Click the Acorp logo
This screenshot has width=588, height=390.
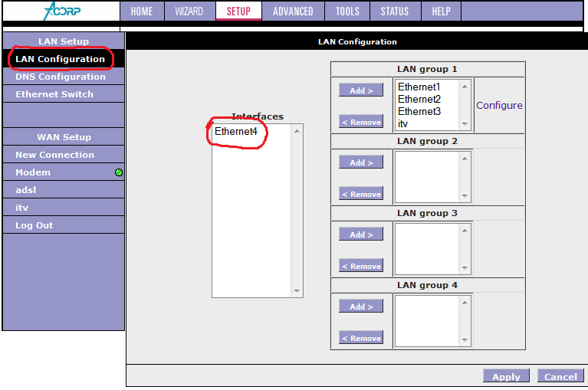tap(62, 11)
